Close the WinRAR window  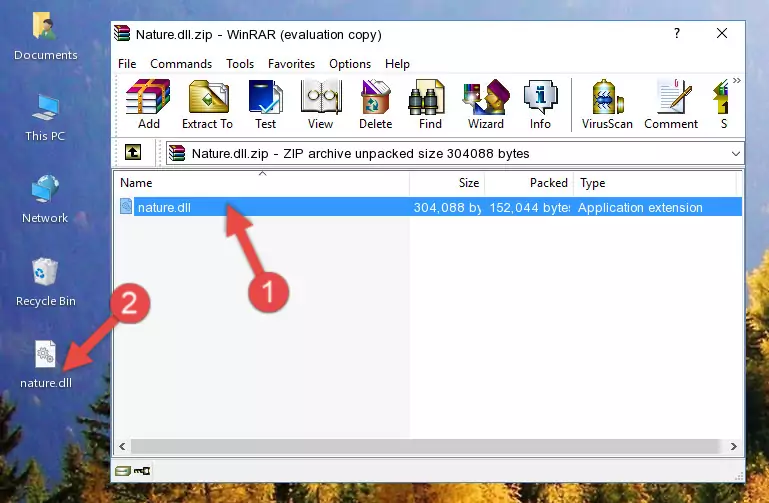(x=722, y=33)
